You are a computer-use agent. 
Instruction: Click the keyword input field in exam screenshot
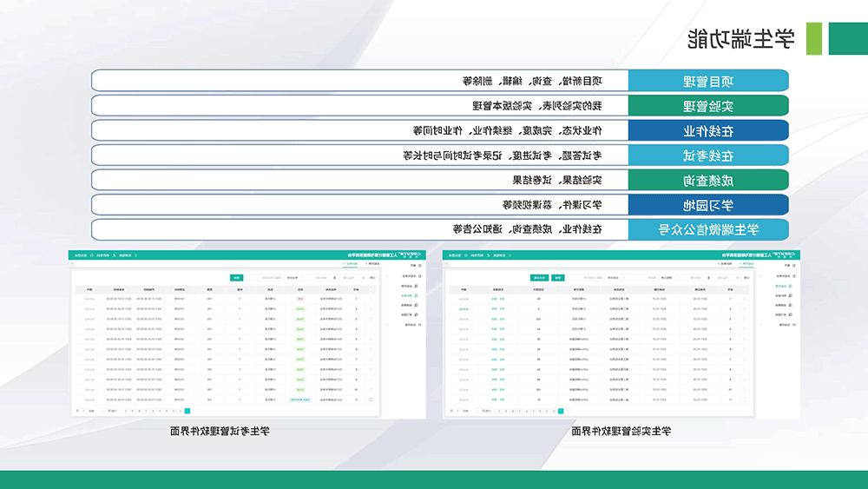click(x=265, y=277)
